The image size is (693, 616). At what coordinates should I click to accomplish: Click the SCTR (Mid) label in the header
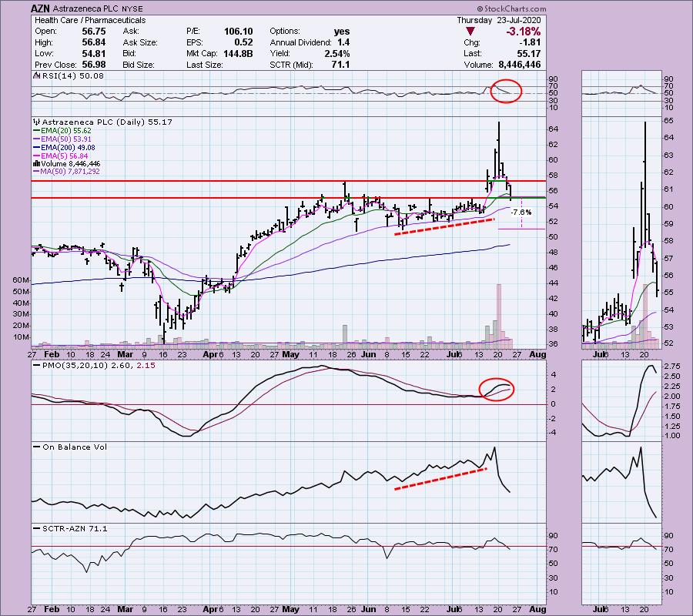click(291, 65)
